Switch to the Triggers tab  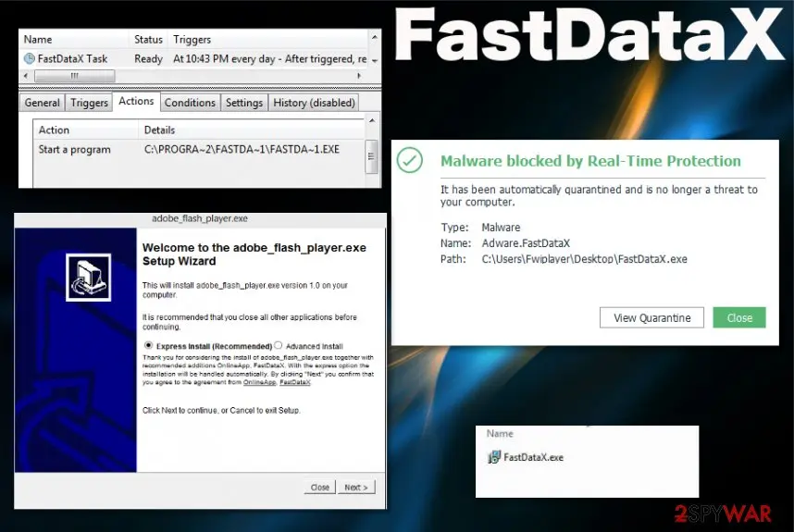click(89, 103)
